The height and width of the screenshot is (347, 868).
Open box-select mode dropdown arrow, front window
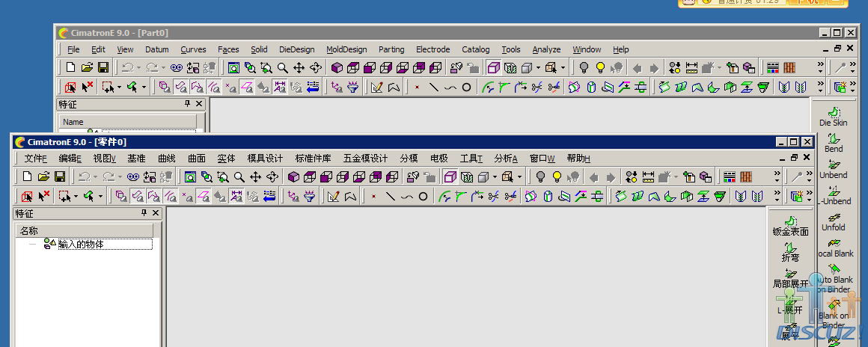click(76, 196)
